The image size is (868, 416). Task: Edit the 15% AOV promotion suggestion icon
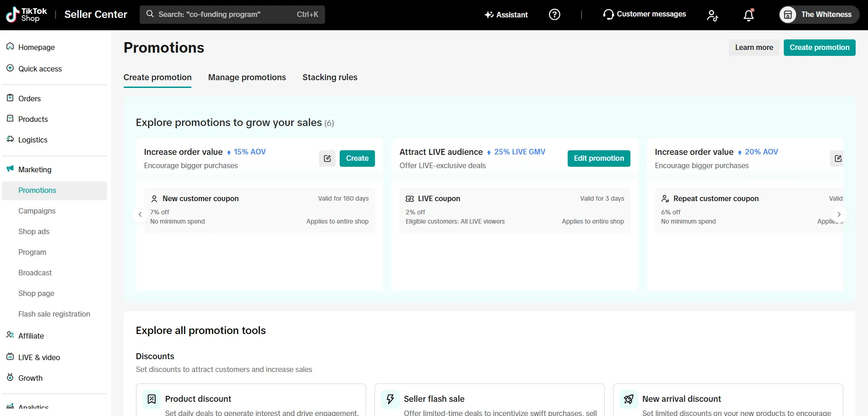click(x=327, y=159)
